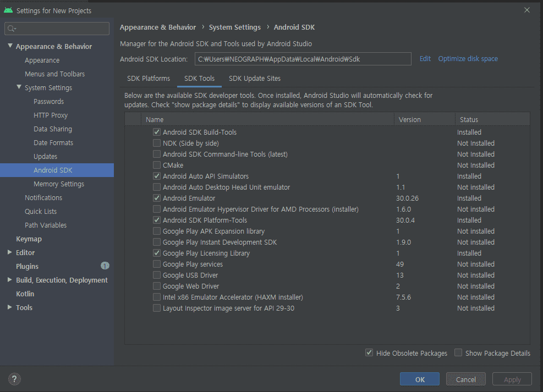
Task: Enable Show Package Details checkbox
Action: [458, 353]
